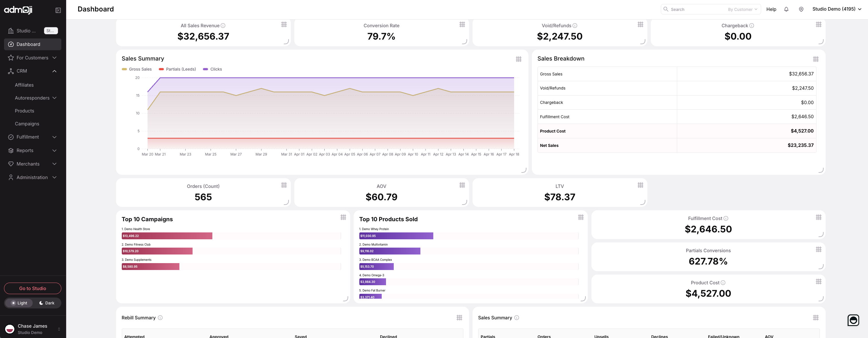
Task: Click the Chargeback info icon
Action: [x=752, y=26]
